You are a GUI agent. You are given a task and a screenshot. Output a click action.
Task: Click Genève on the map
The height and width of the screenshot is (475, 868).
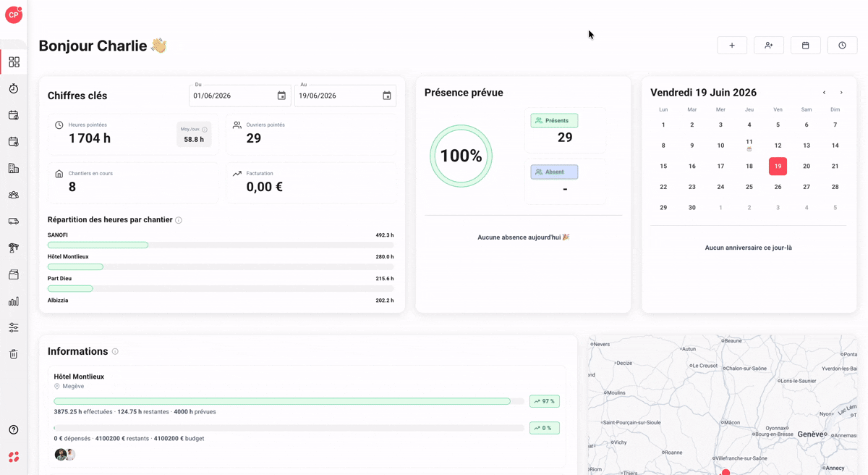click(812, 434)
